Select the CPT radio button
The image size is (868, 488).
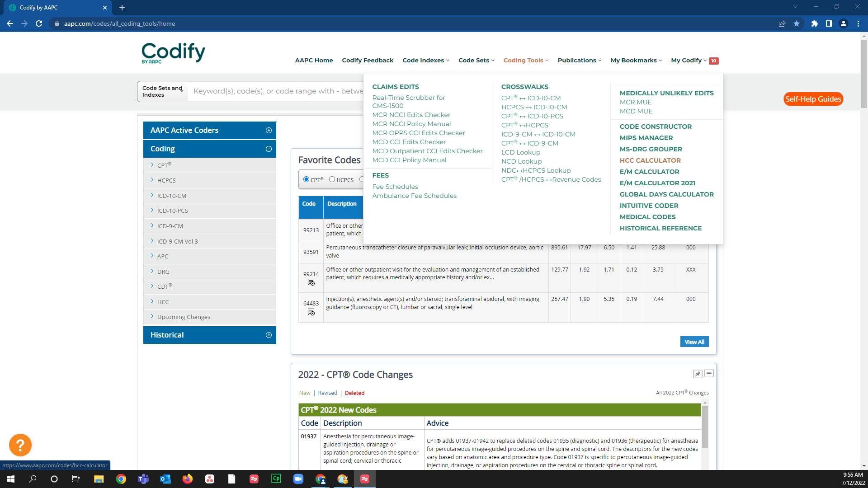(x=307, y=179)
